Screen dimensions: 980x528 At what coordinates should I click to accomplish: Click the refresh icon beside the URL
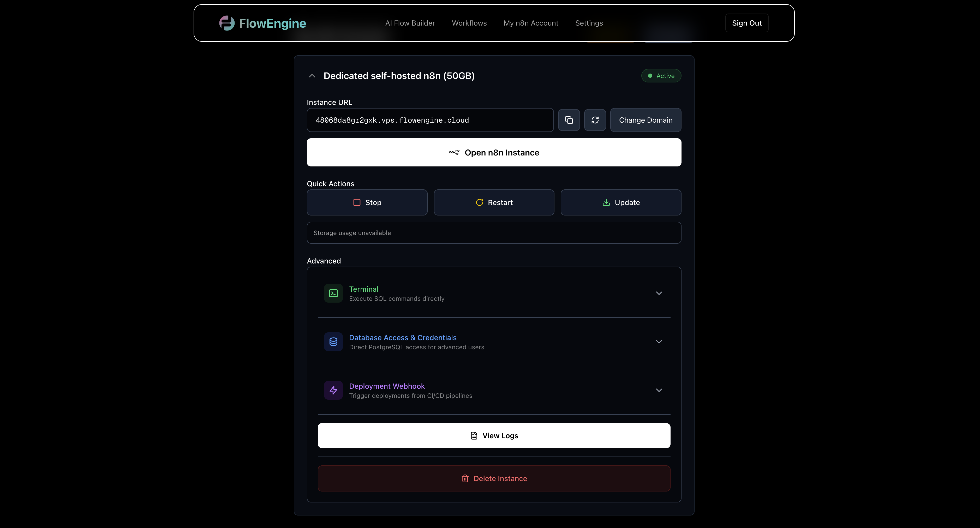tap(595, 120)
